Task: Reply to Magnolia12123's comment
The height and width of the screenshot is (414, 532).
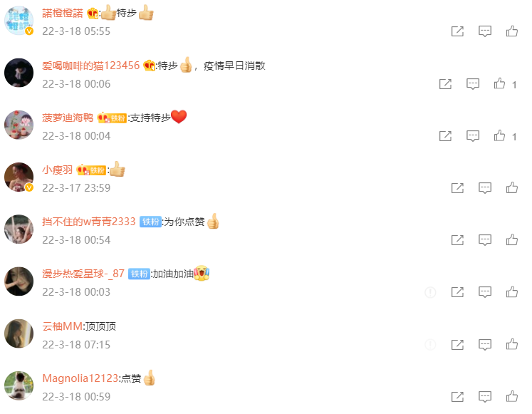Action: click(x=485, y=397)
